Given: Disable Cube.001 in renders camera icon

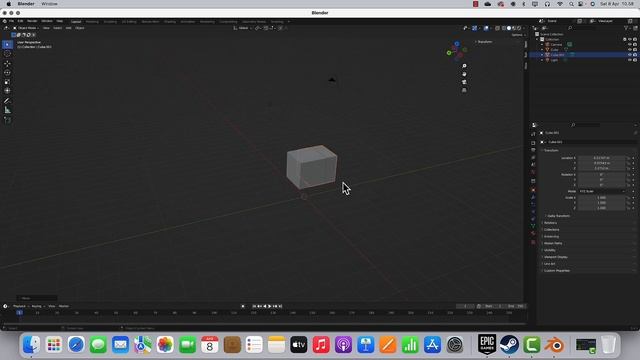Looking at the screenshot, I should click(x=635, y=55).
